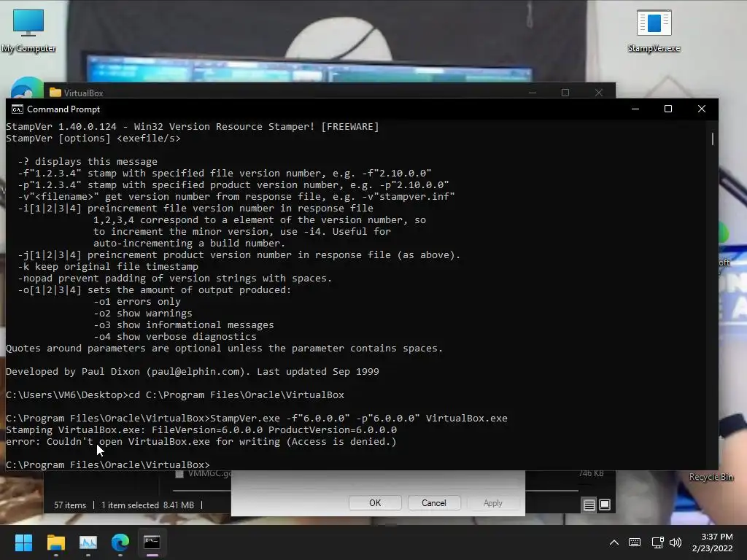Click "57 items" in Explorer status bar

[70, 505]
